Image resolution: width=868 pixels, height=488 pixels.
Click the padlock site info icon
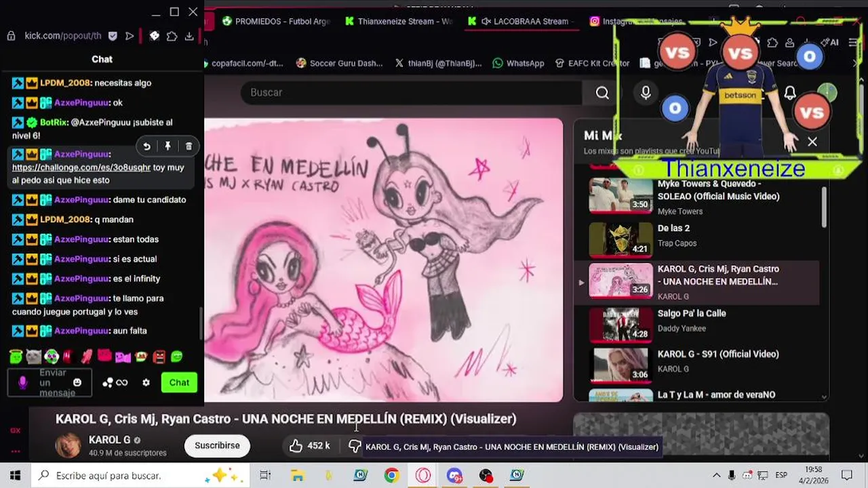pyautogui.click(x=11, y=36)
